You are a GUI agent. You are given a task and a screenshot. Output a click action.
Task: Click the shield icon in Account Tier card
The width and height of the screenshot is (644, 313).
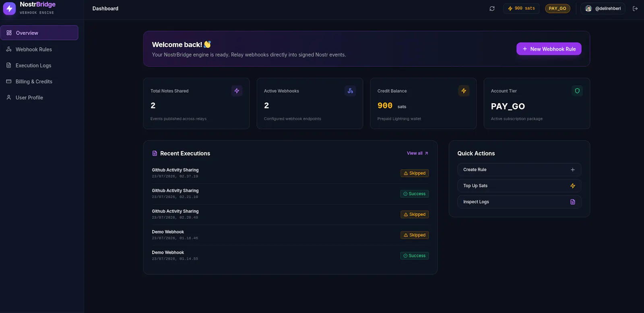point(577,91)
